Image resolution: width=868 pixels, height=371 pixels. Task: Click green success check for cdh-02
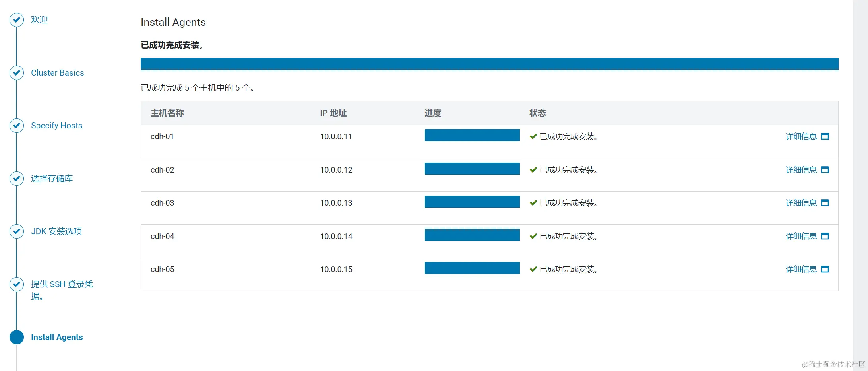[533, 170]
